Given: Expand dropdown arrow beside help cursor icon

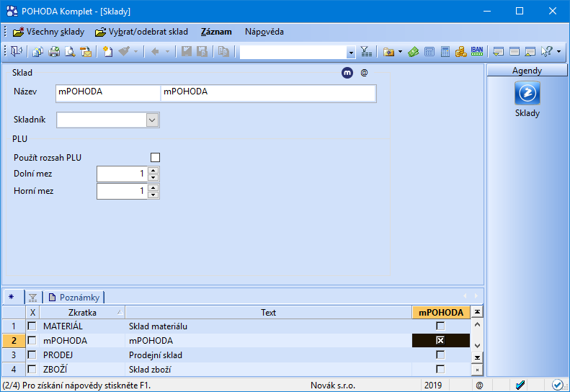Looking at the screenshot, I should [x=558, y=52].
